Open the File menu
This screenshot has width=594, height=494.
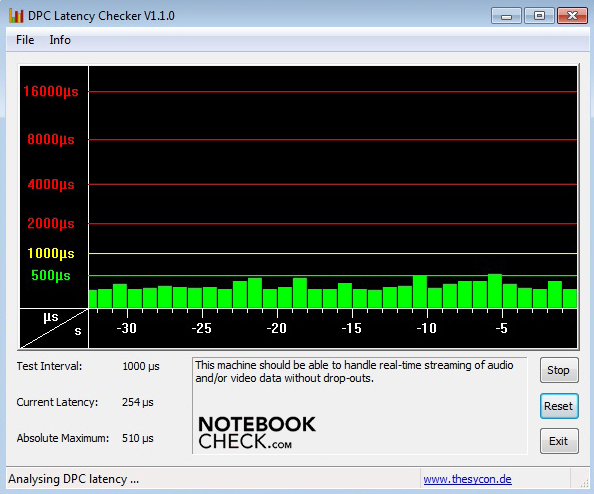tap(25, 40)
